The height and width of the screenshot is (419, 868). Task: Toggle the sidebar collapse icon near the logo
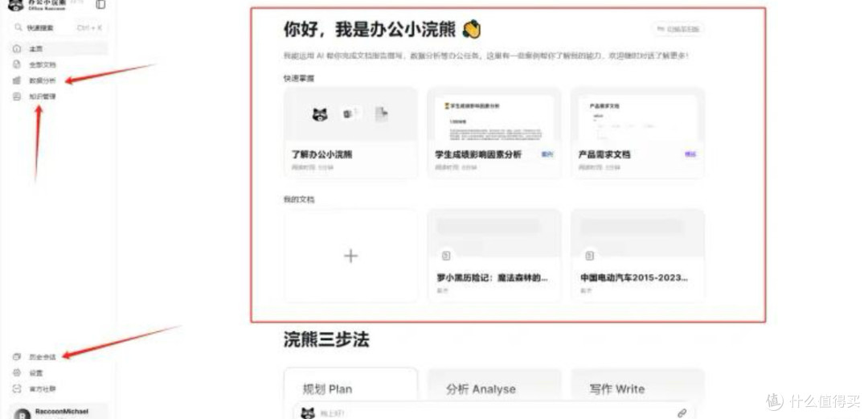(100, 5)
